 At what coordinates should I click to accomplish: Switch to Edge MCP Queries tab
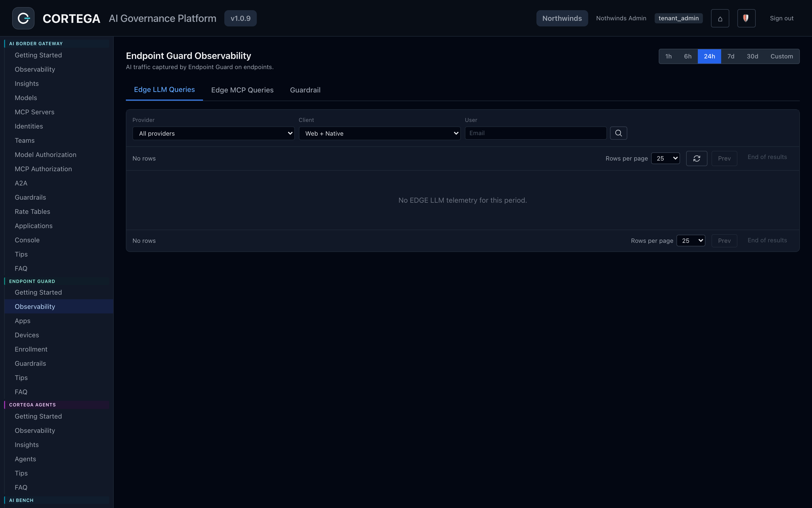242,90
